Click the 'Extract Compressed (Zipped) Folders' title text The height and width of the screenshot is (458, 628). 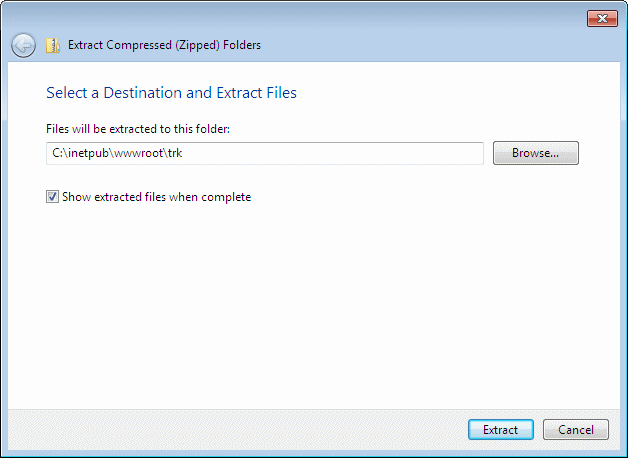[164, 45]
